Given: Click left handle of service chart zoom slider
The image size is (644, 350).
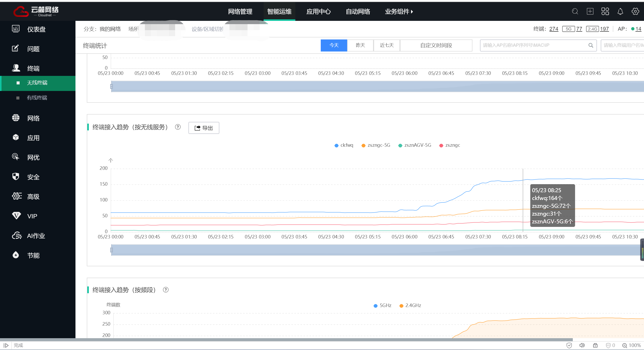Looking at the screenshot, I should point(111,250).
